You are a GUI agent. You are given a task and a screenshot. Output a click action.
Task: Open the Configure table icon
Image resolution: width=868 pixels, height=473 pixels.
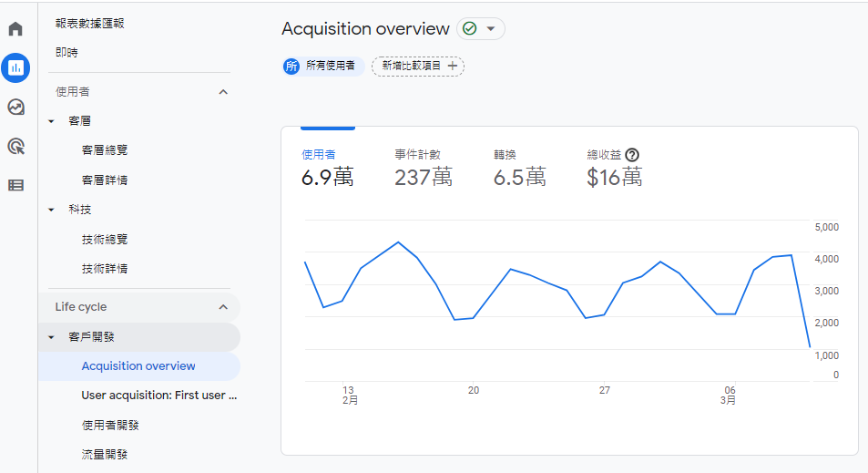pyautogui.click(x=15, y=186)
